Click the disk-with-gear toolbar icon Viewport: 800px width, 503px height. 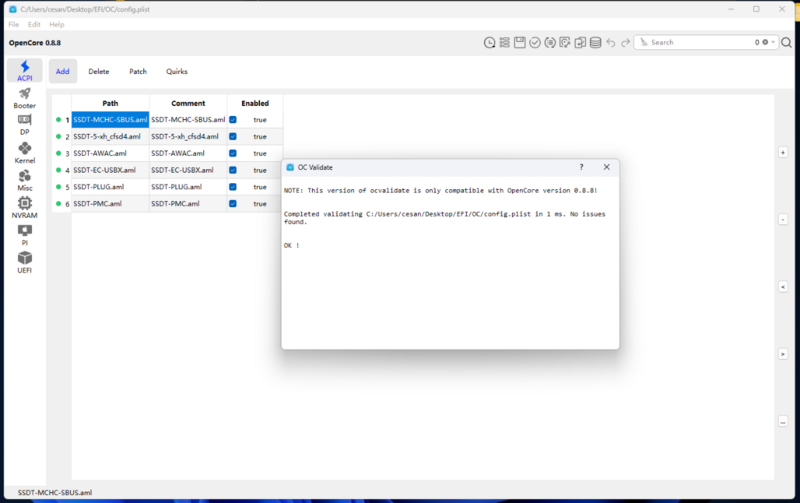click(x=565, y=43)
